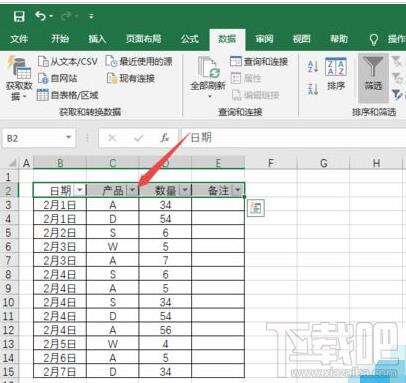
Task: Click the insert function fx icon
Action: [x=165, y=138]
